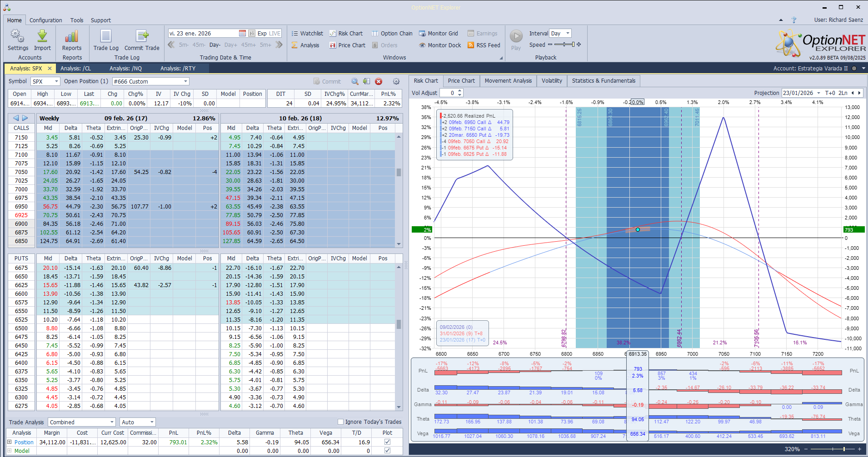Open the RSS Feed window
Screen dimensions: 868x457
(x=484, y=45)
